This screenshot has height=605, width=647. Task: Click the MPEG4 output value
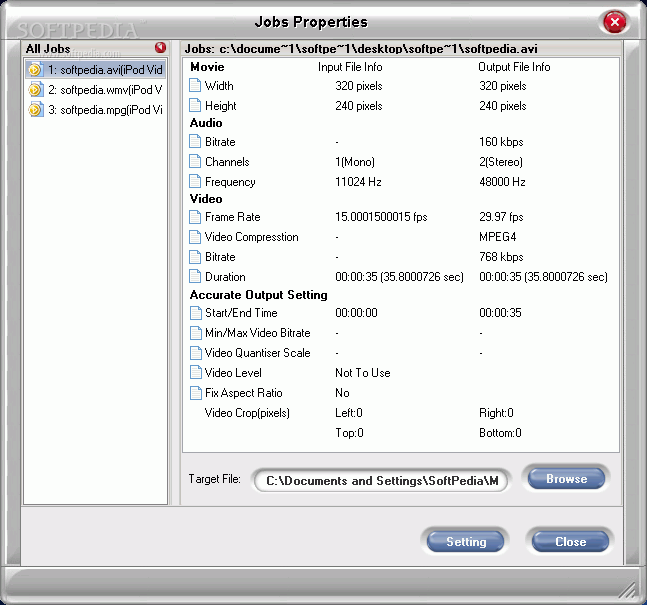coord(497,237)
